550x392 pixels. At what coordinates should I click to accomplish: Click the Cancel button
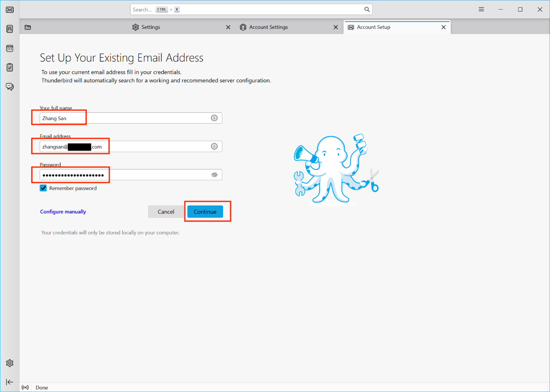(166, 212)
